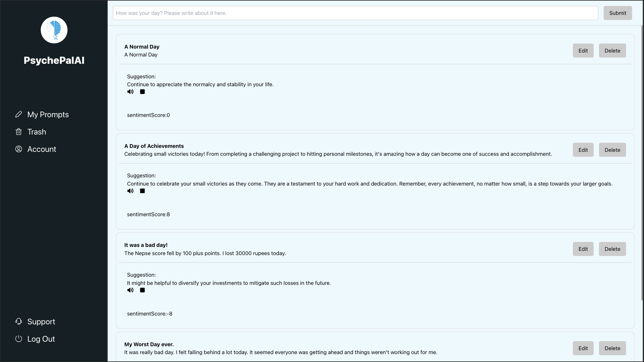
Task: Play audio for the normalcy suggestion
Action: click(130, 92)
